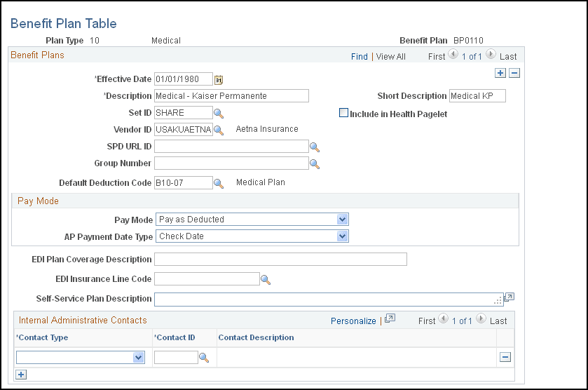
Task: Sort by the Contact ID column header
Action: pos(175,337)
